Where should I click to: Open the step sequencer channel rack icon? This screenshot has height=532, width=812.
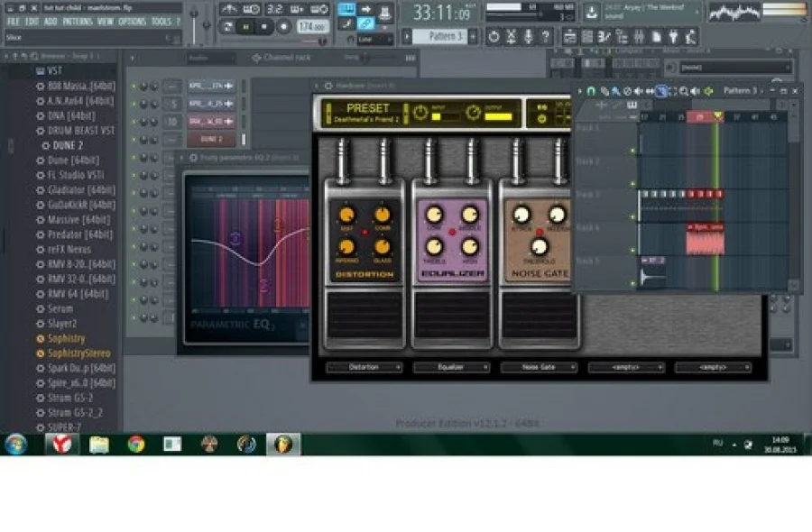[586, 37]
